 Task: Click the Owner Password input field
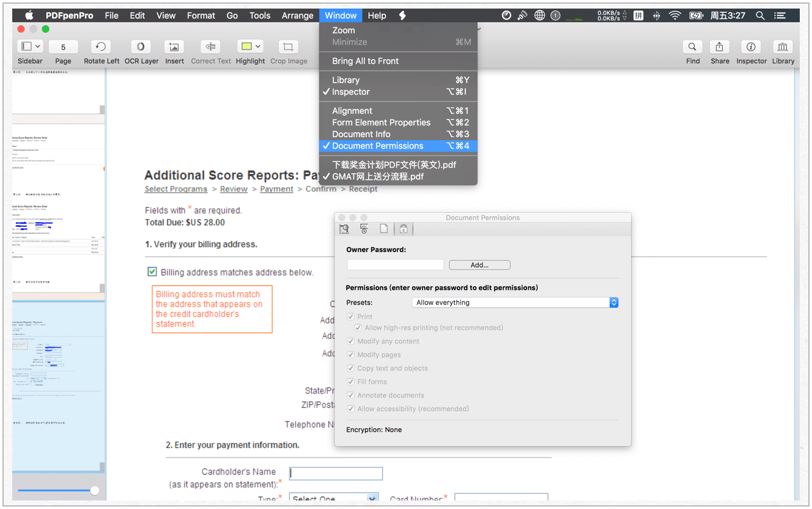coord(396,265)
